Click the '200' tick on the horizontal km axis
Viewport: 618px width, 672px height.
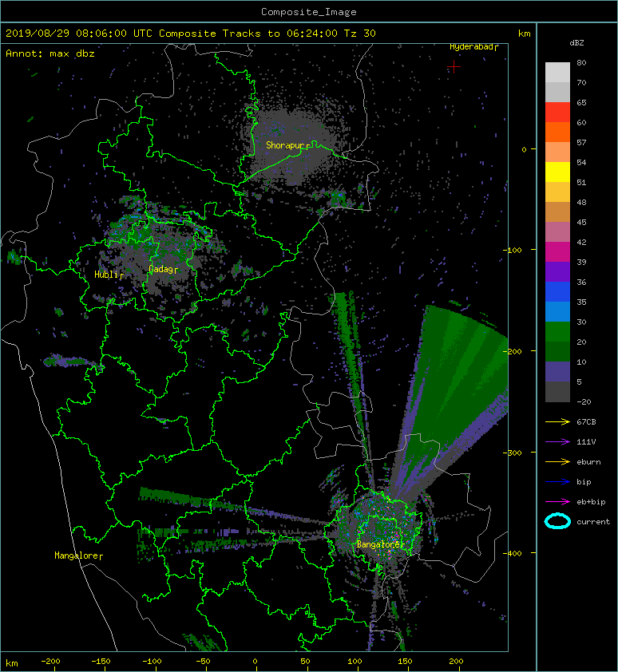(x=456, y=662)
